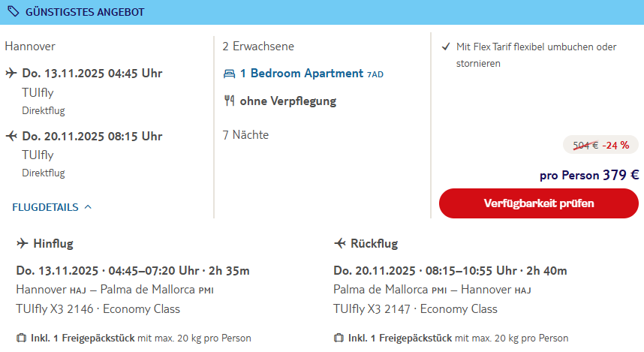Select the Hinflug heading text

pos(53,244)
